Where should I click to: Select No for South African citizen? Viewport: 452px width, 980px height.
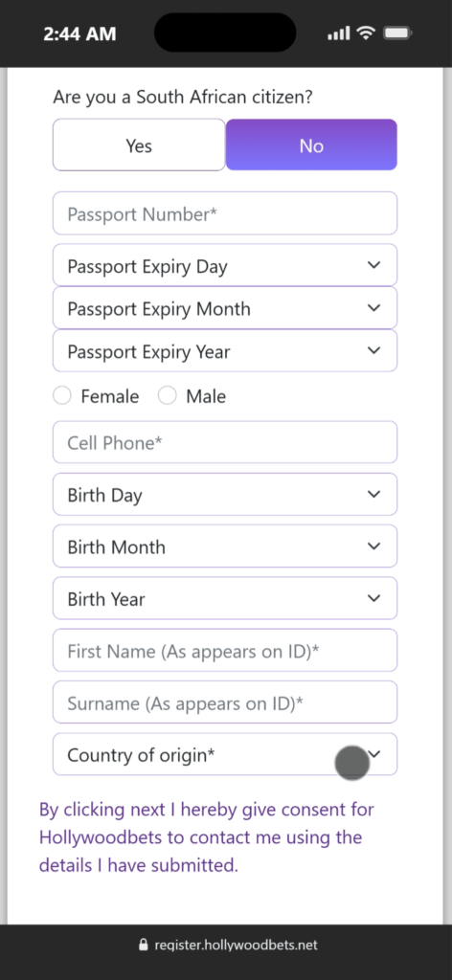click(311, 145)
